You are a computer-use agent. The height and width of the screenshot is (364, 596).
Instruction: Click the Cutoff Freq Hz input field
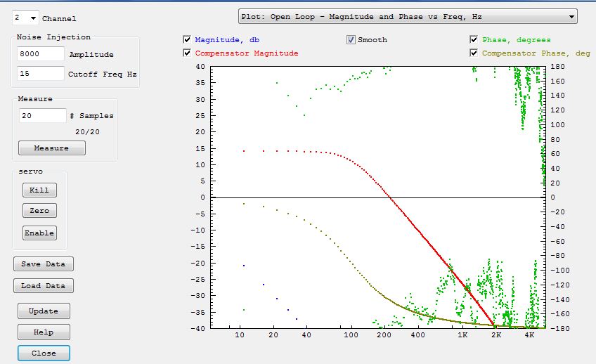tap(41, 73)
